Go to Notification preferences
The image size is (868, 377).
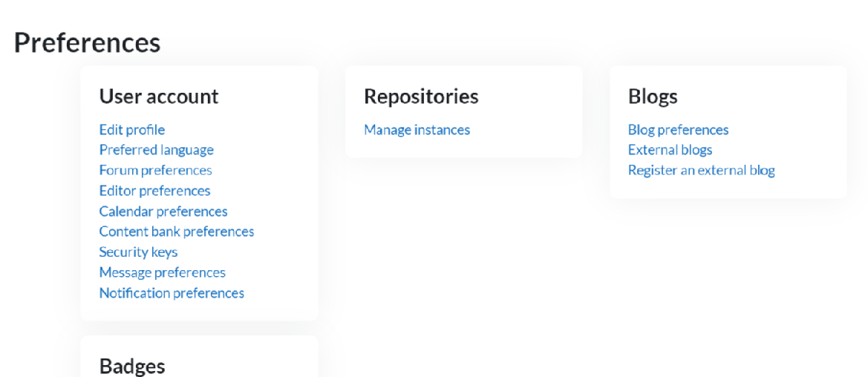pos(172,293)
